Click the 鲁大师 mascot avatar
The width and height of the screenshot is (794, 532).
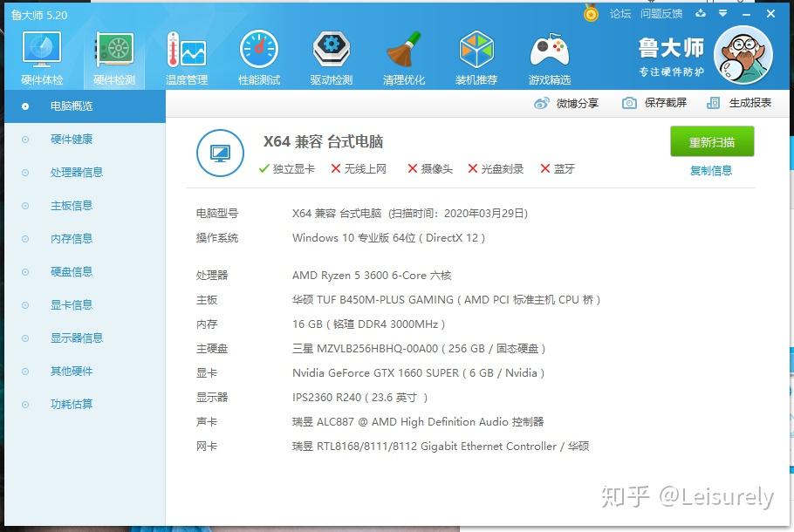click(743, 55)
